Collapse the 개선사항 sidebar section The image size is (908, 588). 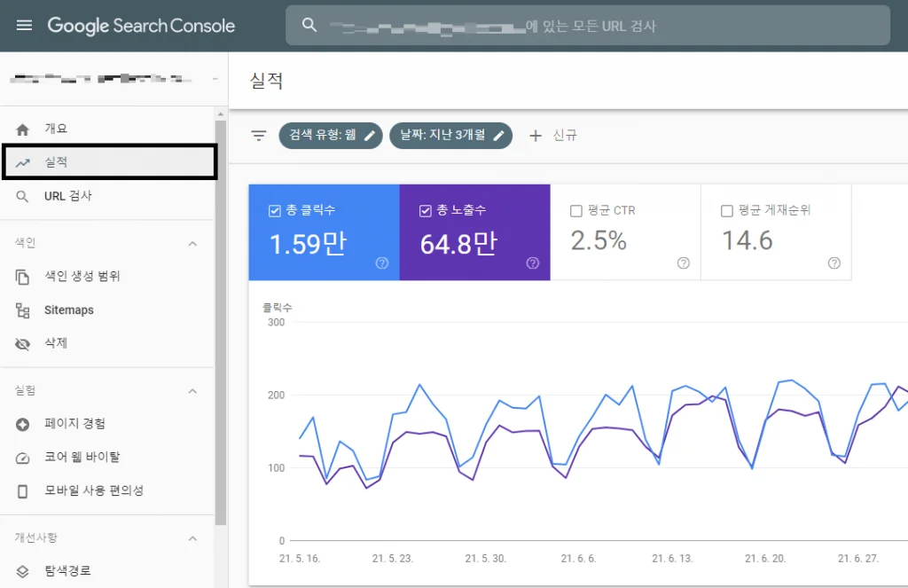point(192,537)
